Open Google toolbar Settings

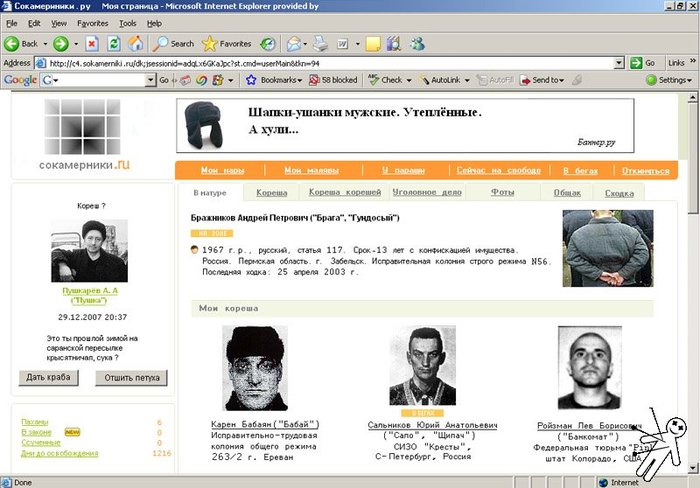coord(669,80)
